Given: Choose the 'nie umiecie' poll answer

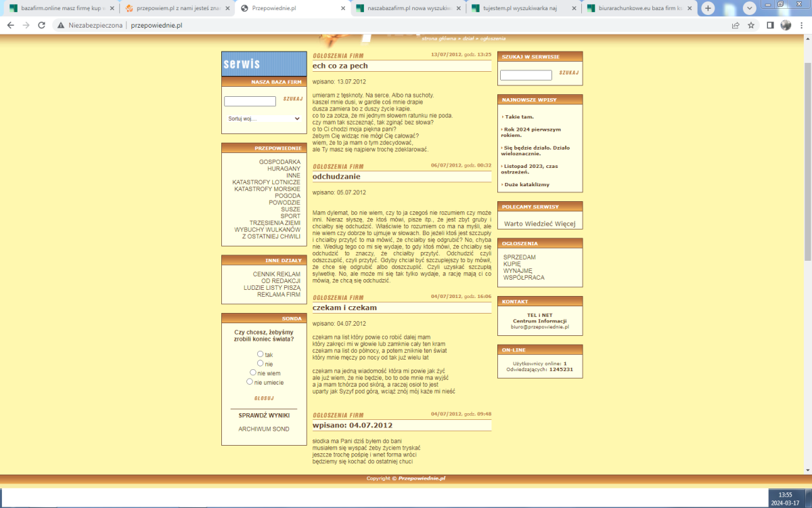Looking at the screenshot, I should (x=250, y=381).
